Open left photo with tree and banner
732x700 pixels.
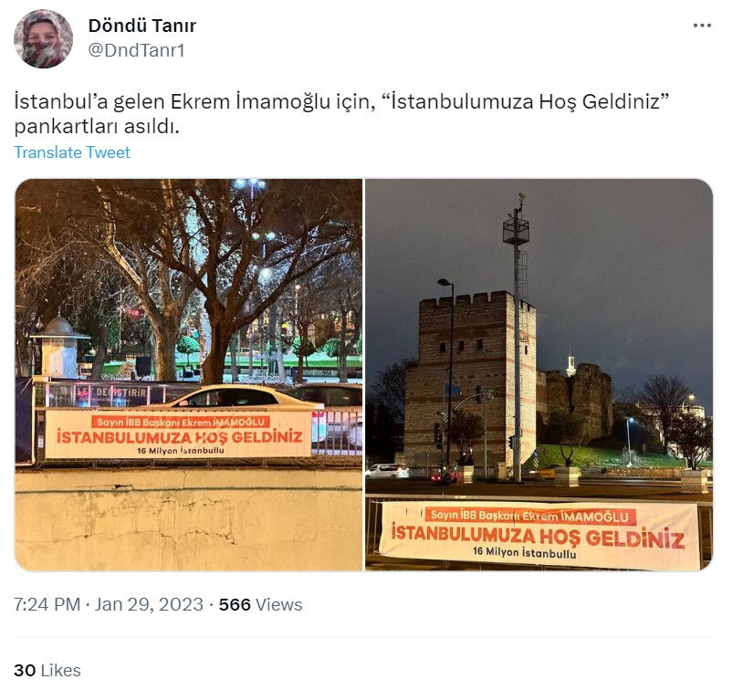pos(189,375)
